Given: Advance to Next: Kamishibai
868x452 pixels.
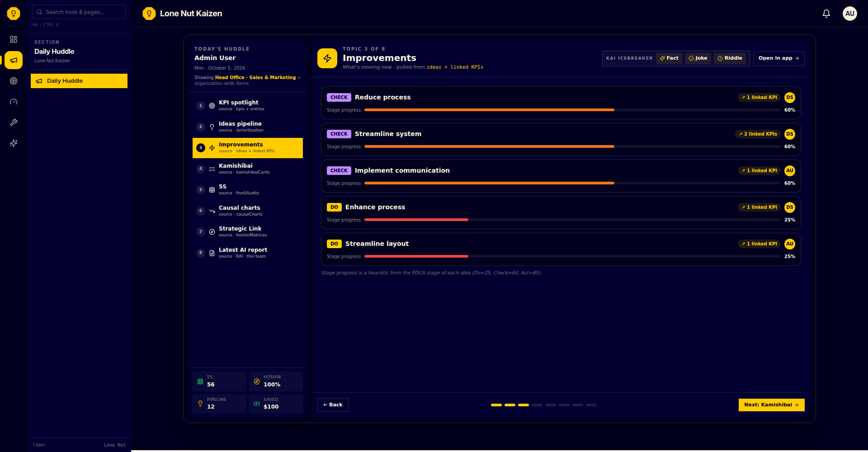Looking at the screenshot, I should coord(772,405).
